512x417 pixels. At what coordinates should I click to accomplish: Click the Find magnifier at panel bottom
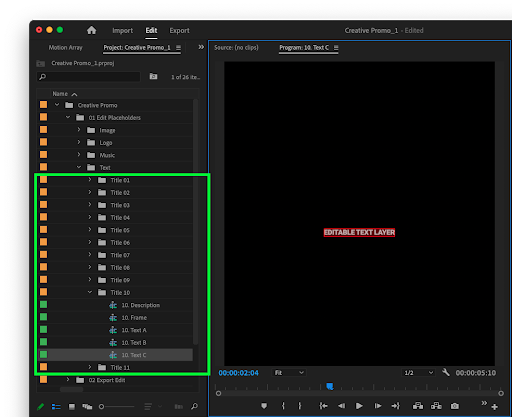point(194,406)
